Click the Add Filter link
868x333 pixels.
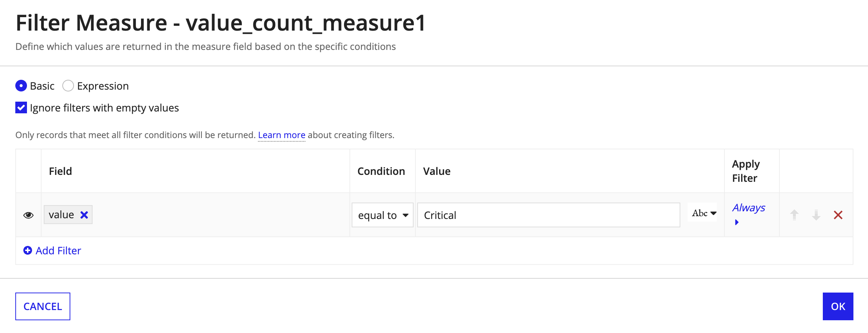[x=58, y=251]
